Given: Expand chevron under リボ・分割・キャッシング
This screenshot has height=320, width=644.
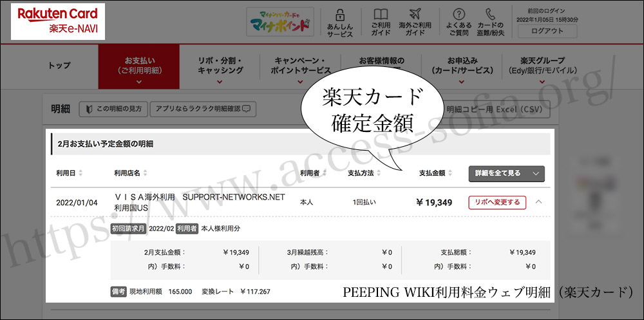Looking at the screenshot, I should point(220,82).
